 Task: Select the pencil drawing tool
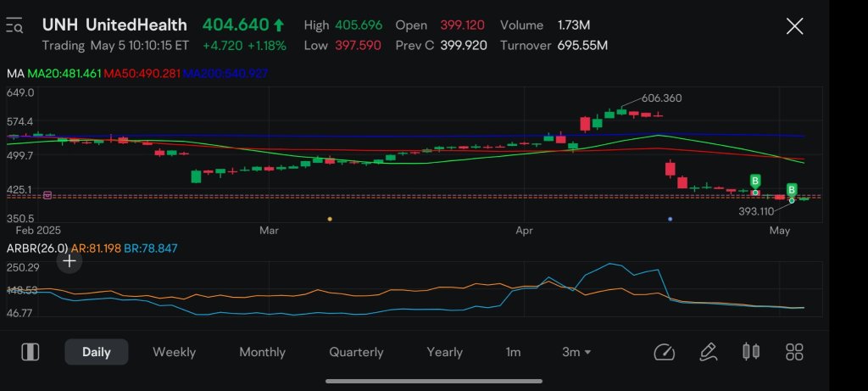tap(708, 352)
